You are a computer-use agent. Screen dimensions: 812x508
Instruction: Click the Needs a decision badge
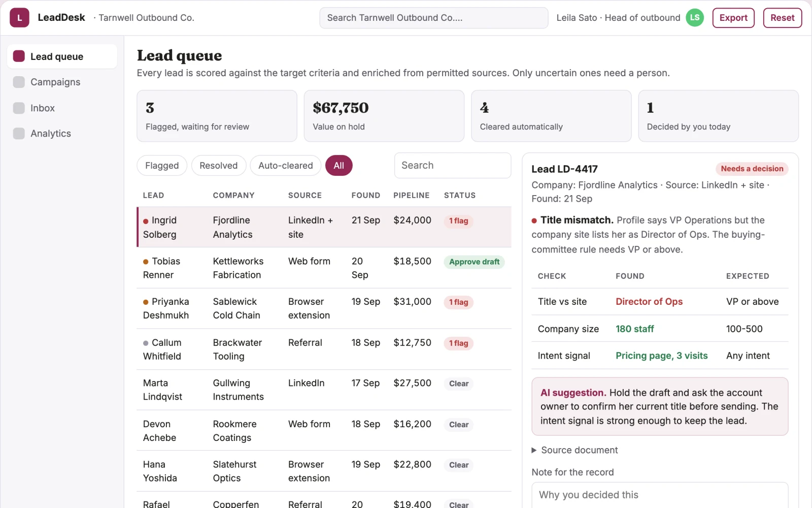coord(752,169)
